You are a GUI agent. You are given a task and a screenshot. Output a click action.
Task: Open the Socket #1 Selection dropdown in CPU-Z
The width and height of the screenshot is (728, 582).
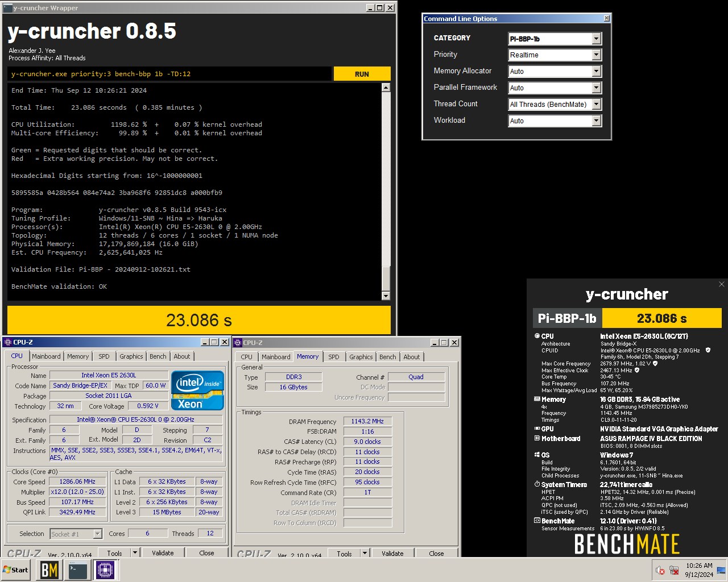pyautogui.click(x=97, y=534)
